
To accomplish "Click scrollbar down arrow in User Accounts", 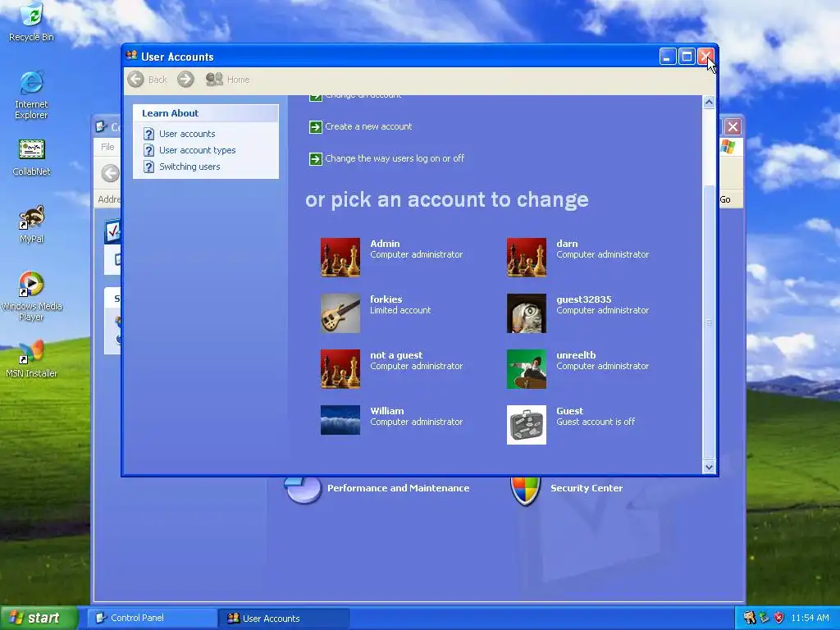I will [x=709, y=467].
